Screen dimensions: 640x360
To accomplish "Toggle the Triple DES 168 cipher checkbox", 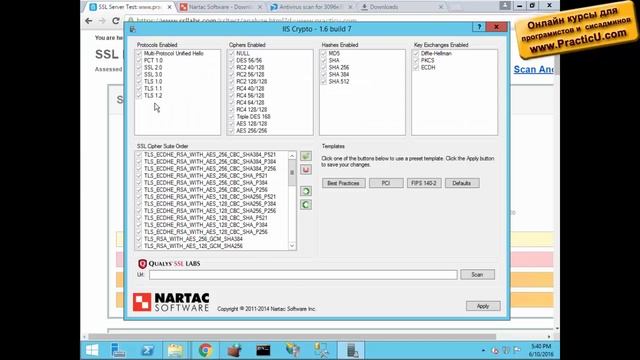I will (x=231, y=116).
